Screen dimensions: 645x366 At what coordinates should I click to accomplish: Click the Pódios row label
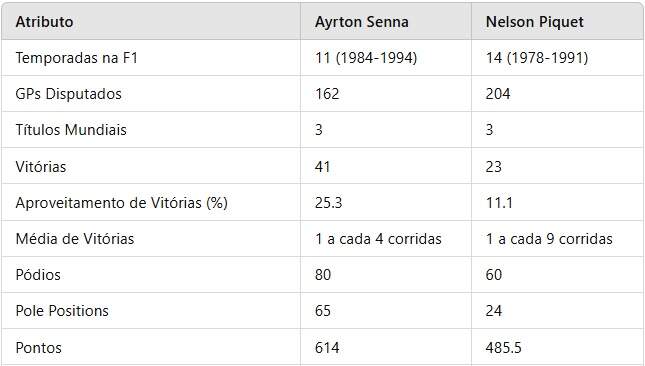pos(38,275)
